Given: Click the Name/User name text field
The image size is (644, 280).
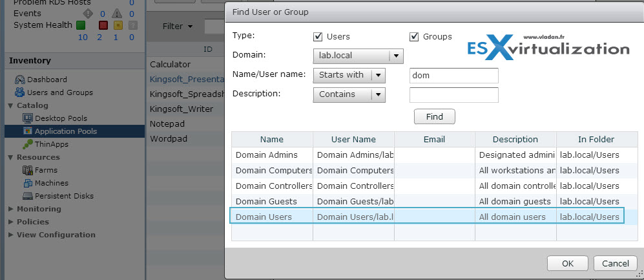Looking at the screenshot, I should pyautogui.click(x=454, y=76).
